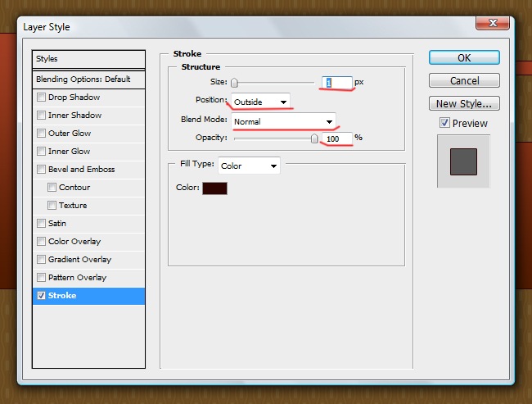Open the Position dropdown set to Outside

tap(259, 102)
